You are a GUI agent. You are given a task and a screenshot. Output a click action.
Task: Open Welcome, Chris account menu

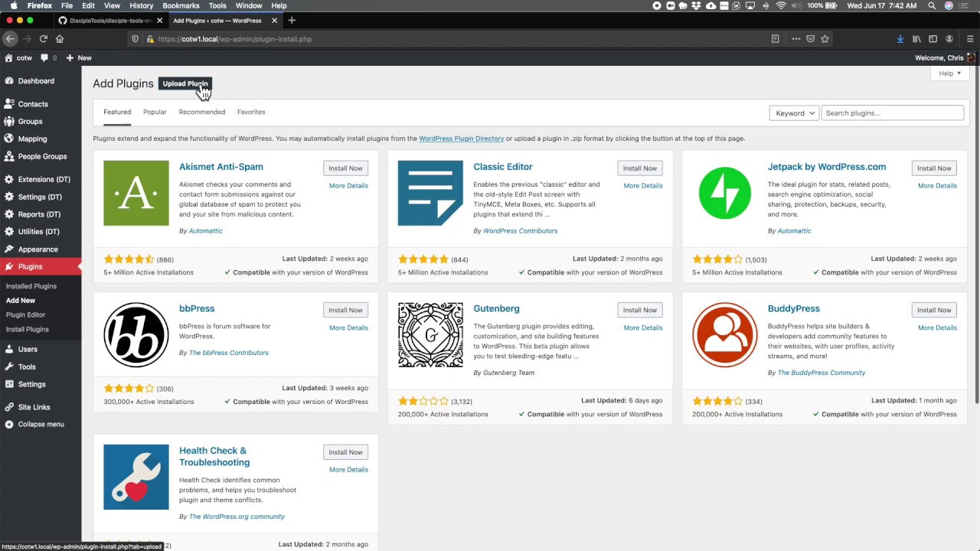(945, 57)
